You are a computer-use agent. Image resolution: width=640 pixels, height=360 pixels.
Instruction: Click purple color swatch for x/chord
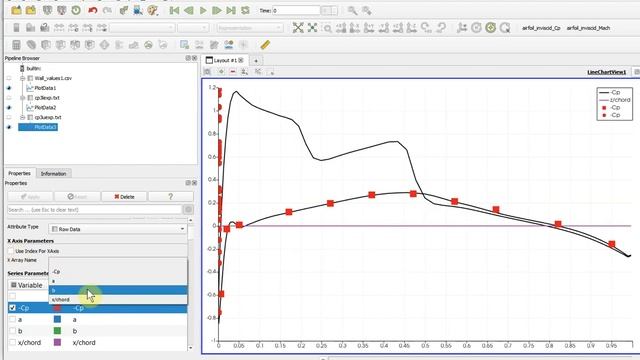pyautogui.click(x=57, y=342)
